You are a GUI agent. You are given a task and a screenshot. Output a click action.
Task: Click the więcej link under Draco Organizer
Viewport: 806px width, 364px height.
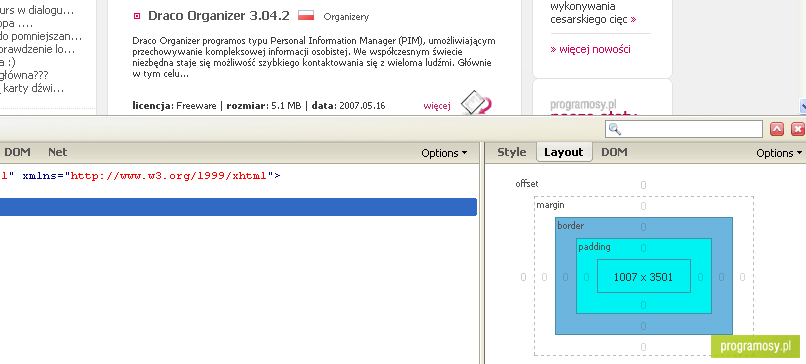(x=437, y=106)
